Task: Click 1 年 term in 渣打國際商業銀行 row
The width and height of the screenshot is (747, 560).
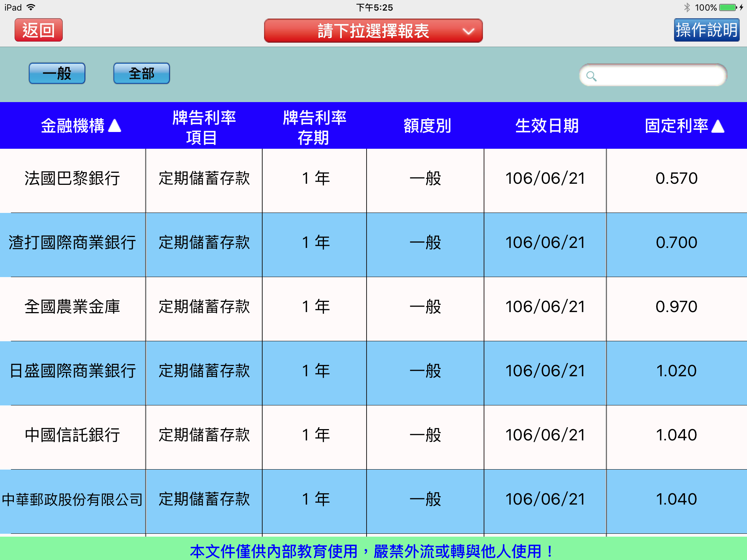Action: point(316,243)
